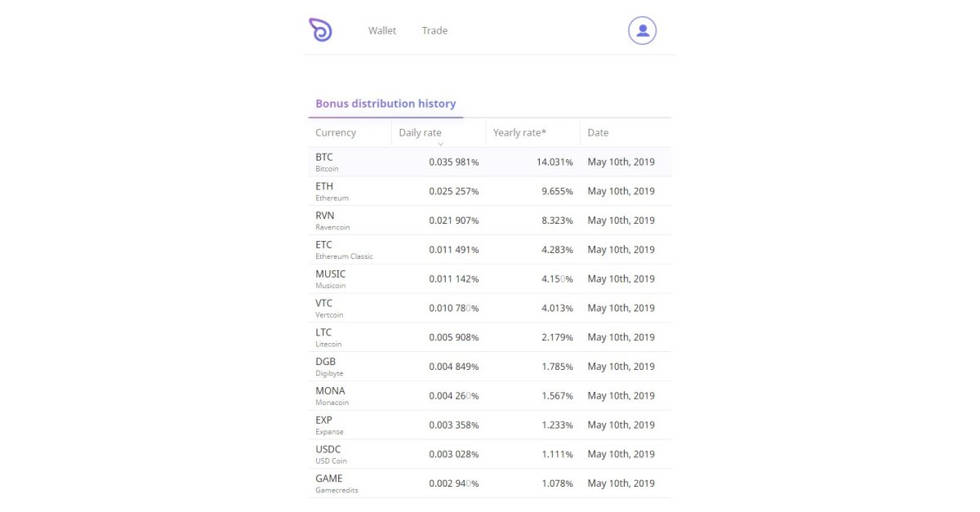The width and height of the screenshot is (980, 512).
Task: Click the person avatar inside the circle
Action: [642, 30]
